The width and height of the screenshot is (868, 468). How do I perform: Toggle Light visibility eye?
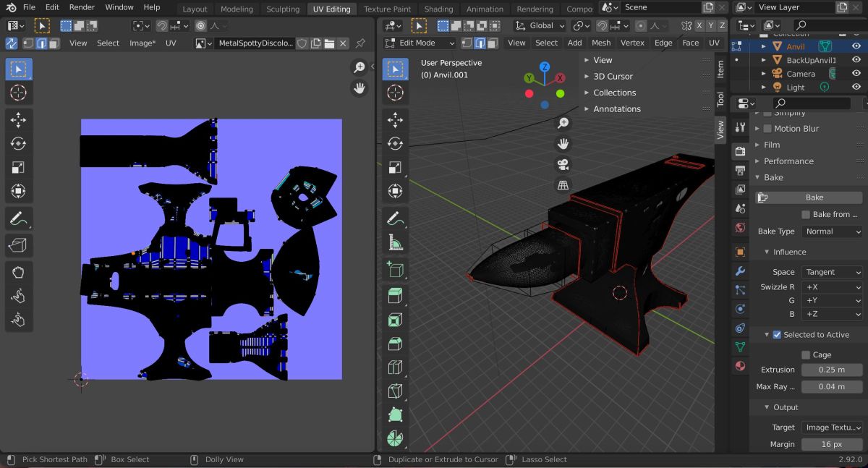click(856, 88)
